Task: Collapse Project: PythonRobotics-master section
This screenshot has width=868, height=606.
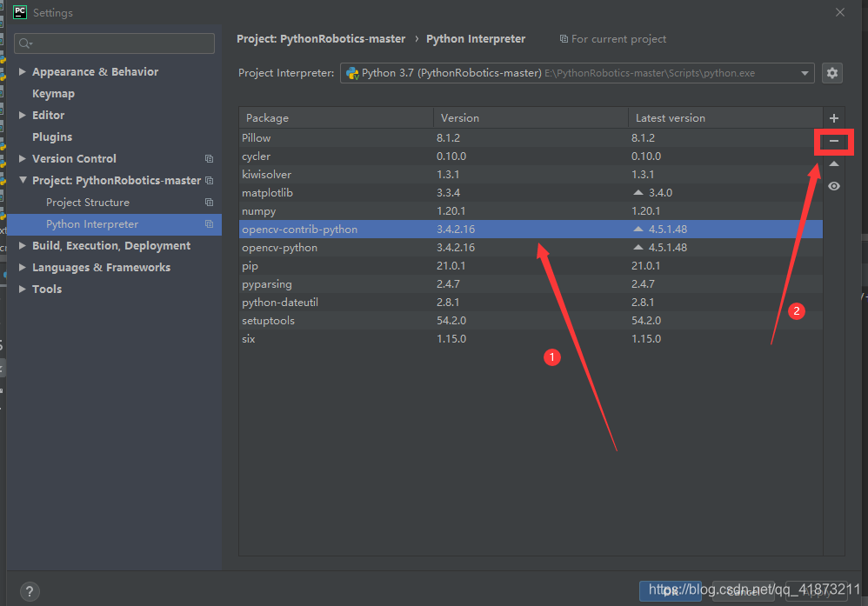Action: [23, 180]
